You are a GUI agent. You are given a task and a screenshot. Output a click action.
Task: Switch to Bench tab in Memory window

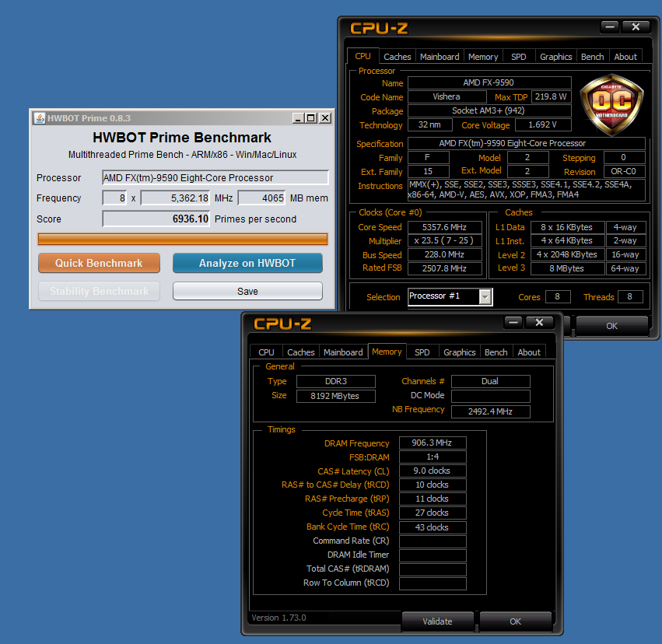tap(496, 352)
